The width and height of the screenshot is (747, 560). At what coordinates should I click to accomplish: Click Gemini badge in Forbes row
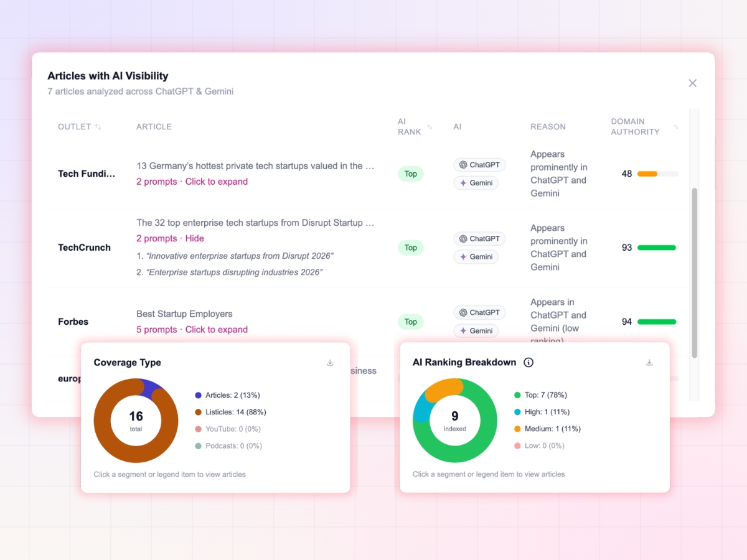point(476,331)
